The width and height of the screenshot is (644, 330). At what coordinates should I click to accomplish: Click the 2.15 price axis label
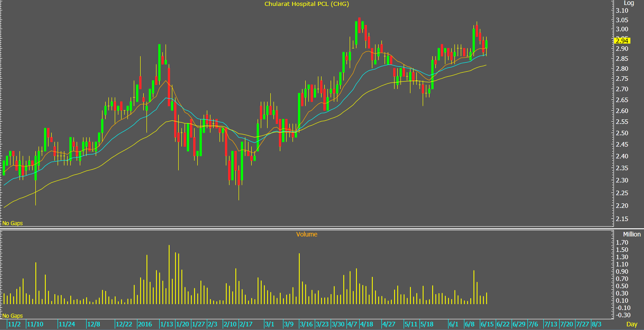point(621,219)
